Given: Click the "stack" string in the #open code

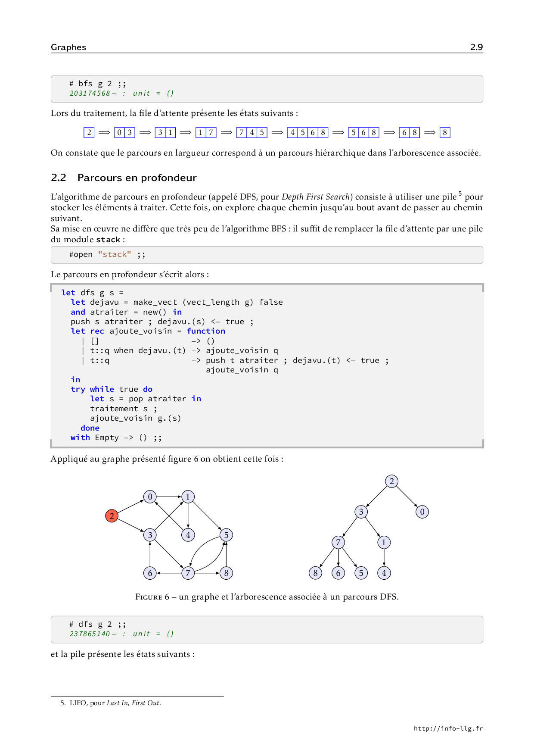Looking at the screenshot, I should tap(114, 254).
